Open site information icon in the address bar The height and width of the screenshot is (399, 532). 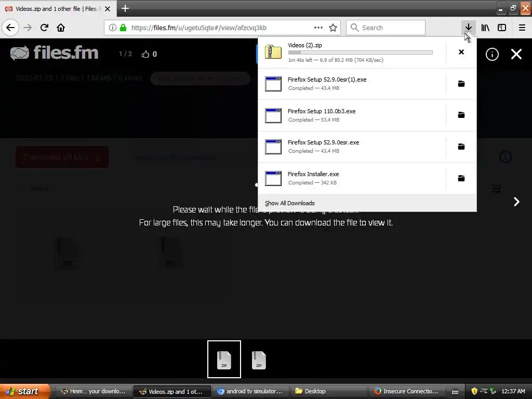113,28
